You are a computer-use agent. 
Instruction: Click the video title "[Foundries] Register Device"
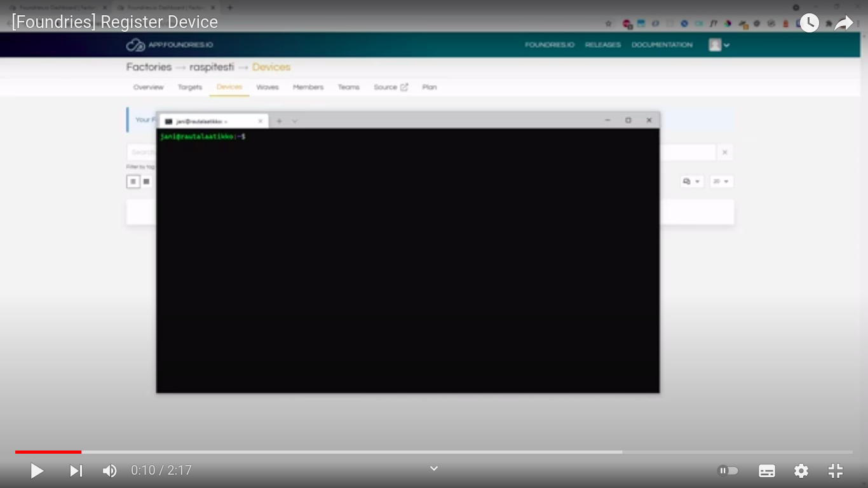pyautogui.click(x=114, y=22)
